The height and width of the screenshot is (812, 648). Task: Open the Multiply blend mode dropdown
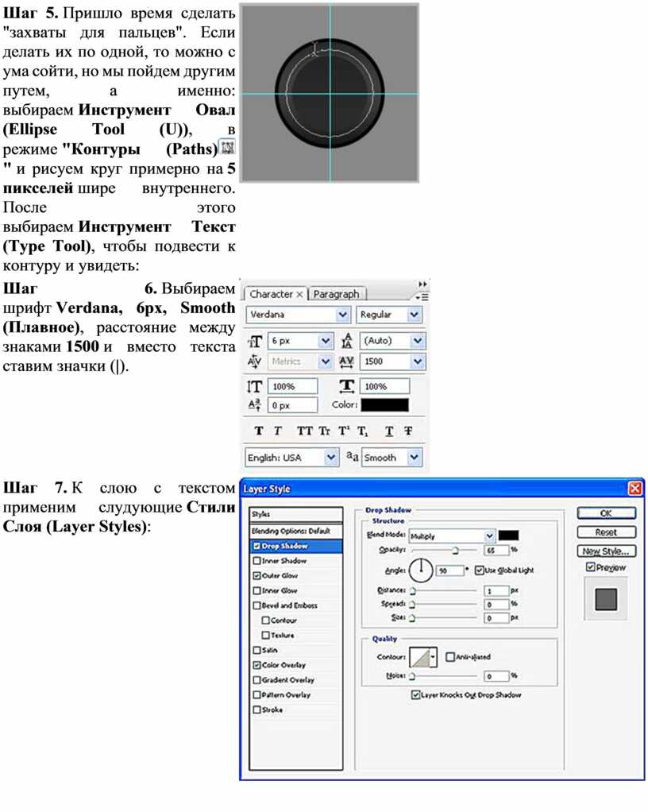pos(489,536)
